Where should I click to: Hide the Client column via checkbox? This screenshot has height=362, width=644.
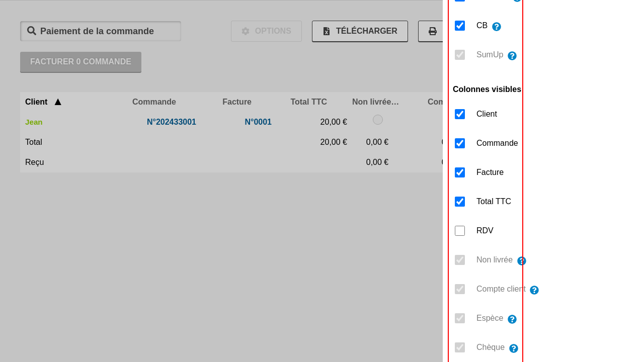[x=460, y=114]
